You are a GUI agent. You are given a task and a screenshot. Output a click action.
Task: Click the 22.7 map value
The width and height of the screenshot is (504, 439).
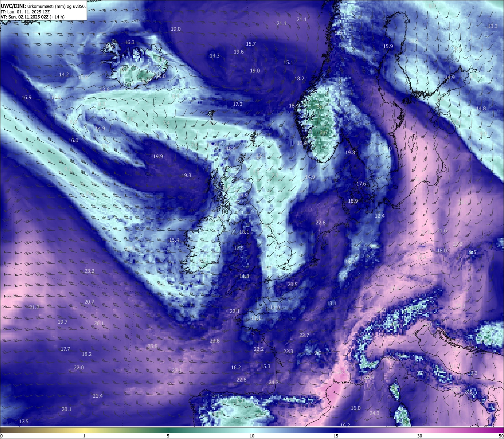tap(304, 335)
